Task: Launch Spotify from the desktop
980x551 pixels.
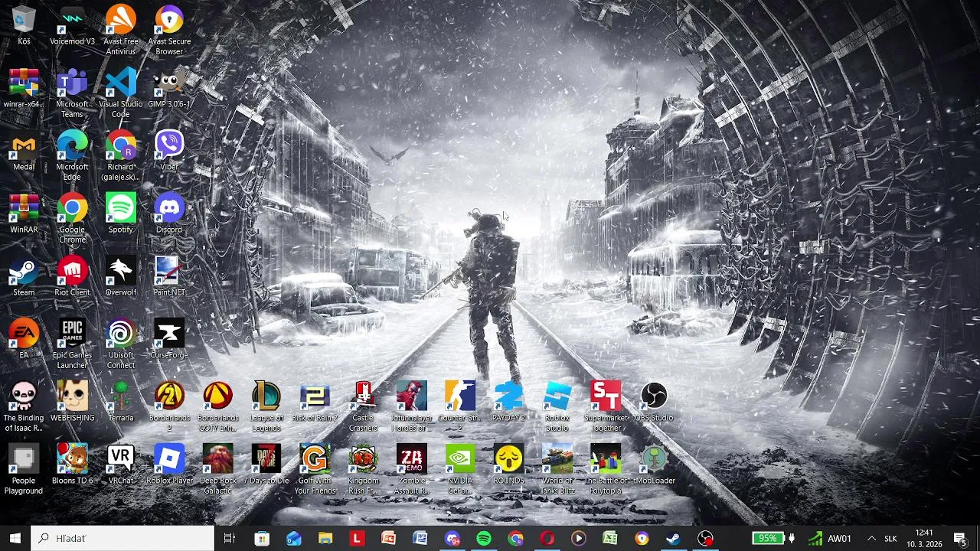Action: tap(120, 214)
